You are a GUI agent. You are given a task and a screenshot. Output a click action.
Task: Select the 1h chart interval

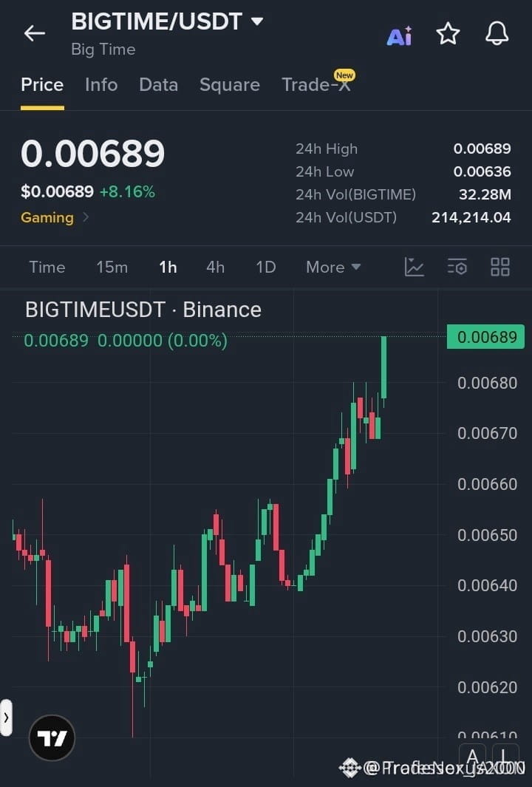pos(168,267)
